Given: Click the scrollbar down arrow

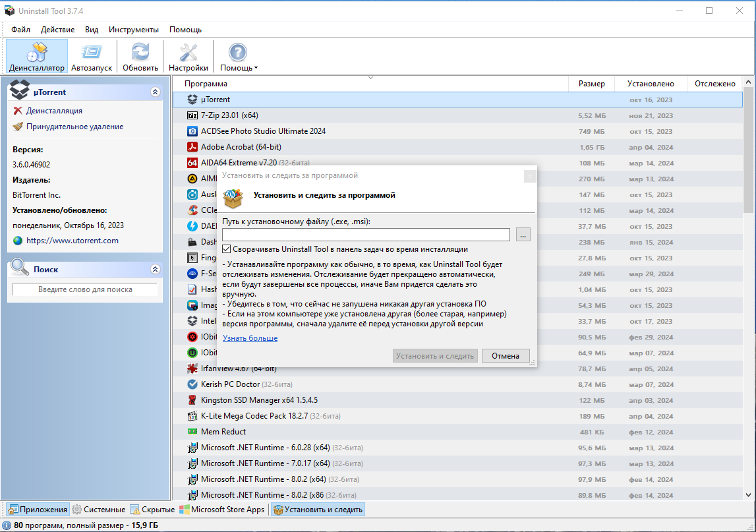Looking at the screenshot, I should (748, 495).
